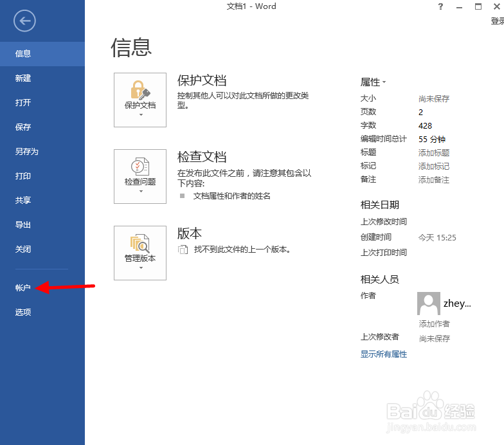Viewport: 504px width, 445px height.
Task: Select 关闭 in the sidebar
Action: coord(42,250)
